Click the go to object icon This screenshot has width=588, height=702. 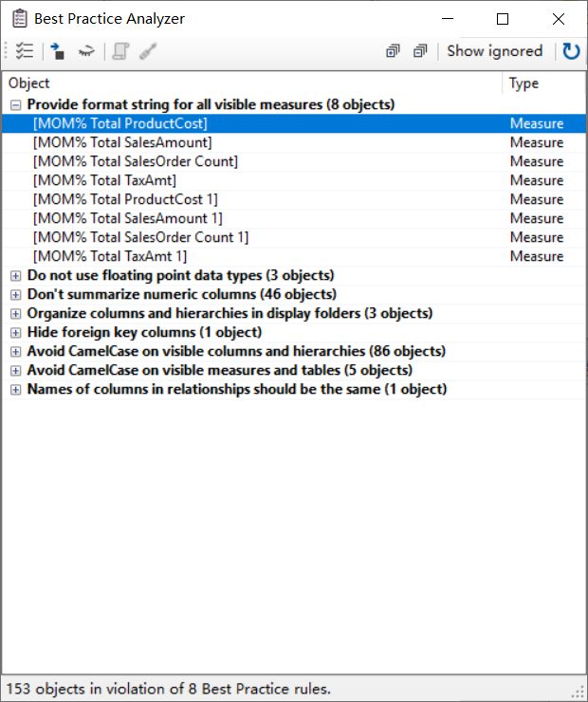(x=57, y=51)
